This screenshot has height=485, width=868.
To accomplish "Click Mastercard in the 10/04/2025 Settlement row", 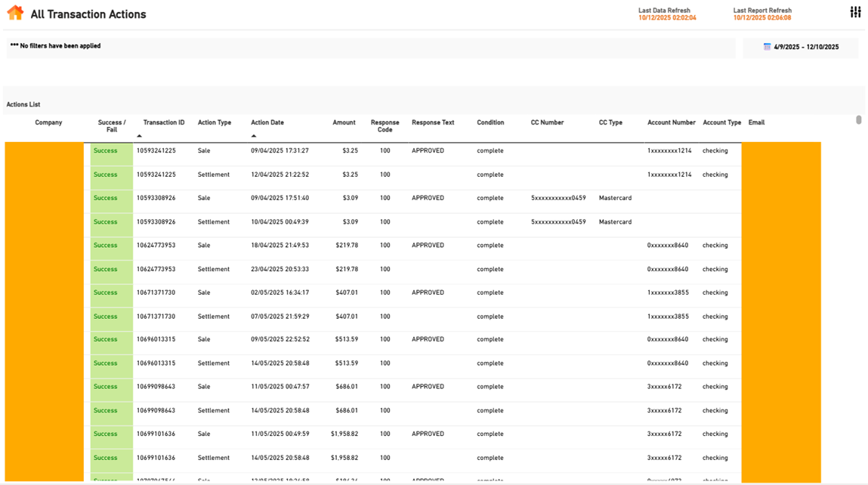I will point(615,221).
